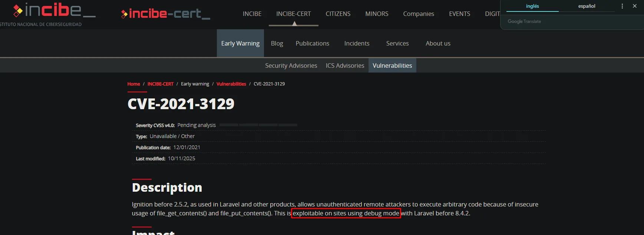Open the Incidents section
The width and height of the screenshot is (644, 235).
click(x=357, y=43)
